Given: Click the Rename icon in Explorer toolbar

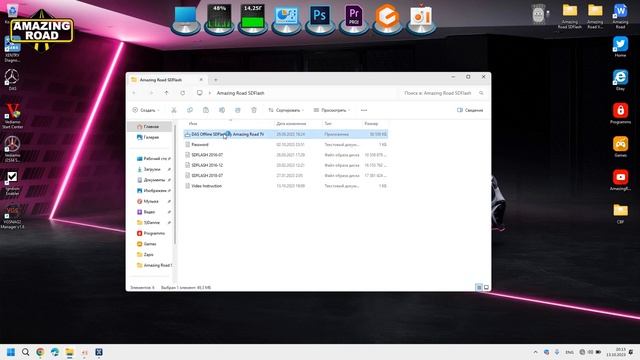Looking at the screenshot, I should coord(222,110).
